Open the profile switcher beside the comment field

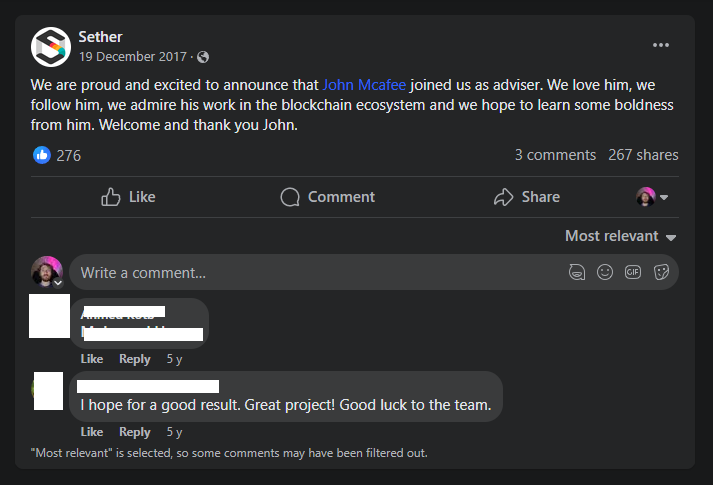pyautogui.click(x=46, y=272)
